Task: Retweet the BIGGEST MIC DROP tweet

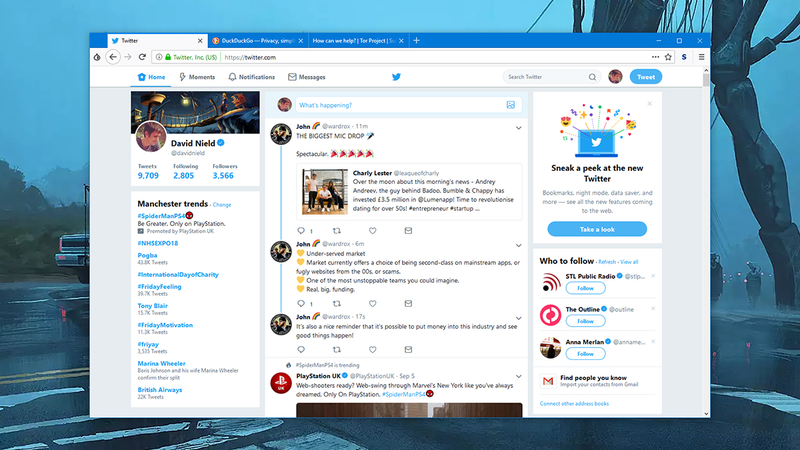Action: 337,231
